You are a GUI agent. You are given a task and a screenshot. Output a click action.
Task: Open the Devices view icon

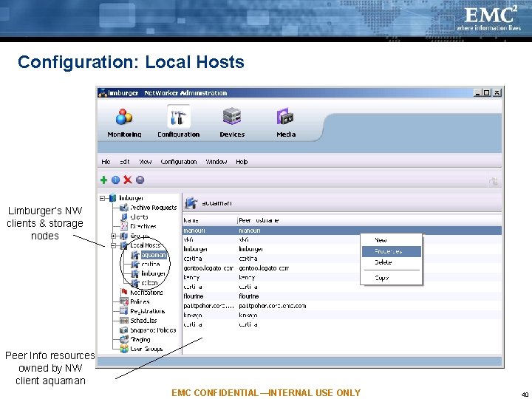(x=232, y=116)
